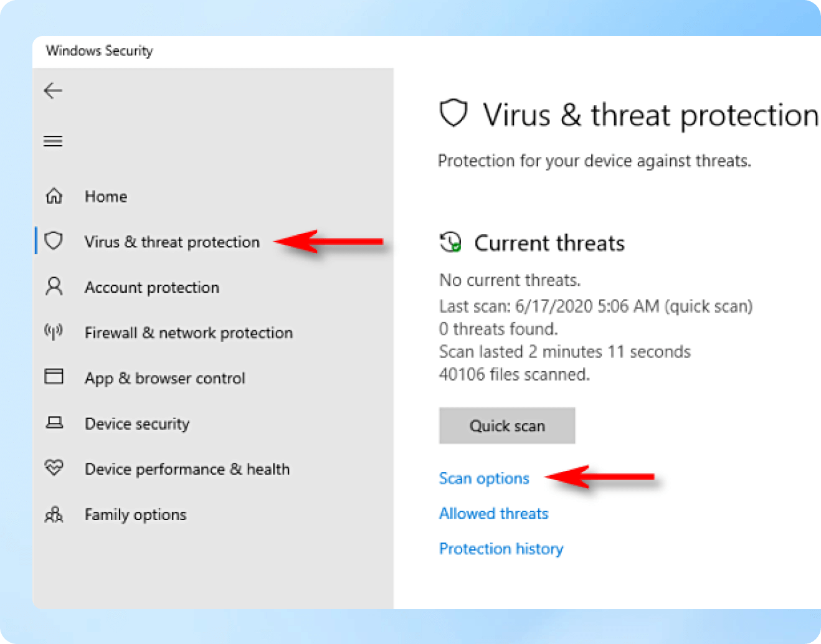Open Protection history link
Viewport: 821px width, 644px height.
tap(501, 549)
